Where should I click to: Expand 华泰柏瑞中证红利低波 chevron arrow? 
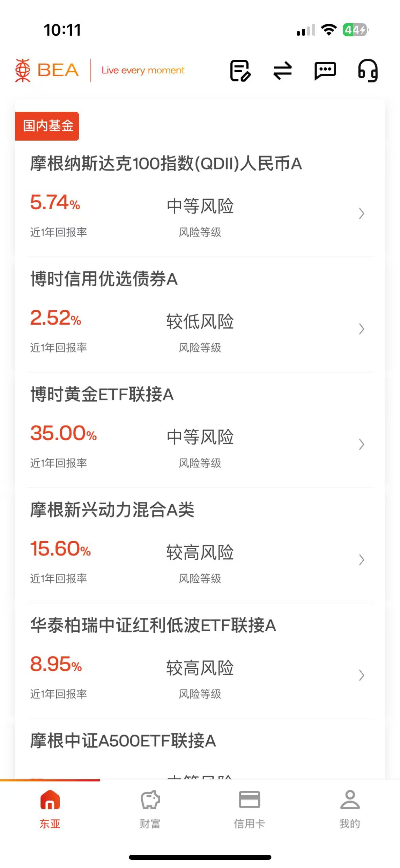coord(361,675)
